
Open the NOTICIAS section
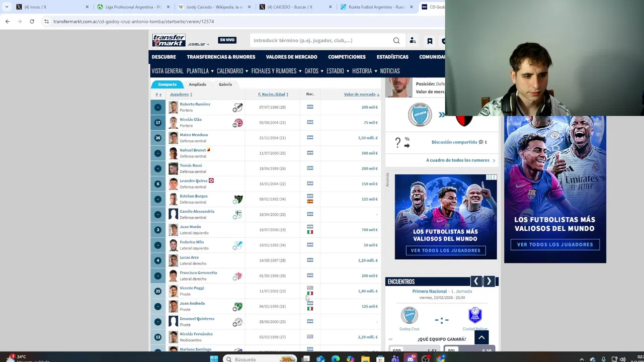point(390,71)
